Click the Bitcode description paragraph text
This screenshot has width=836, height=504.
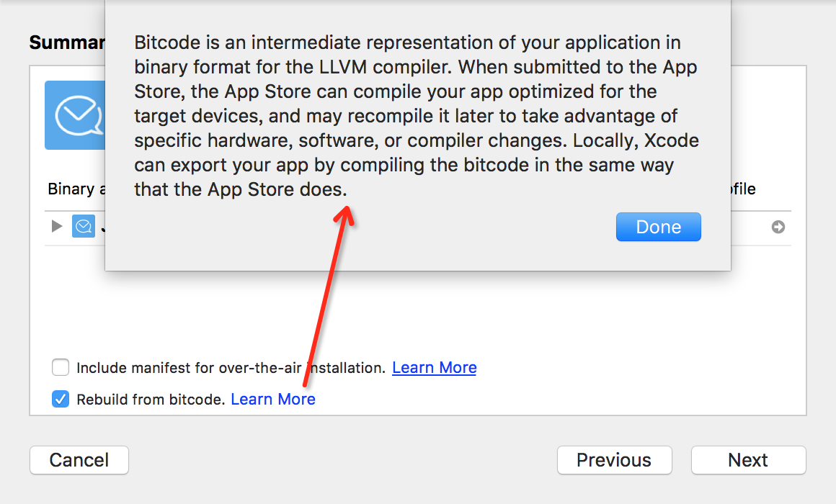click(416, 116)
